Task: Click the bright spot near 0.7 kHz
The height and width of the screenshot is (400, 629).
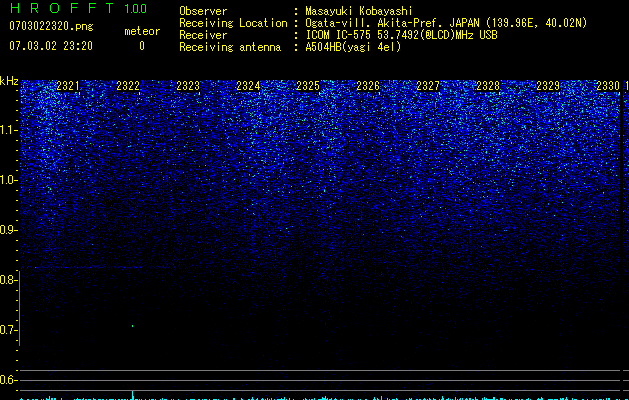Action: 133,326
